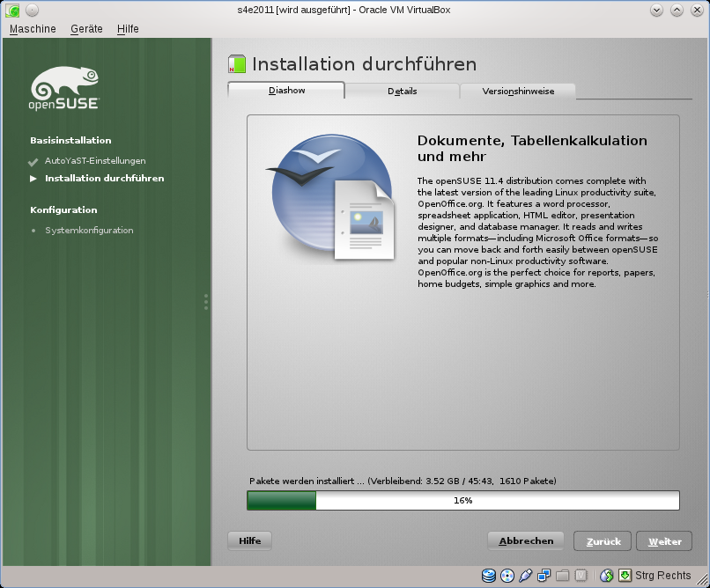Click the Zurück button
The height and width of the screenshot is (588, 710).
603,541
